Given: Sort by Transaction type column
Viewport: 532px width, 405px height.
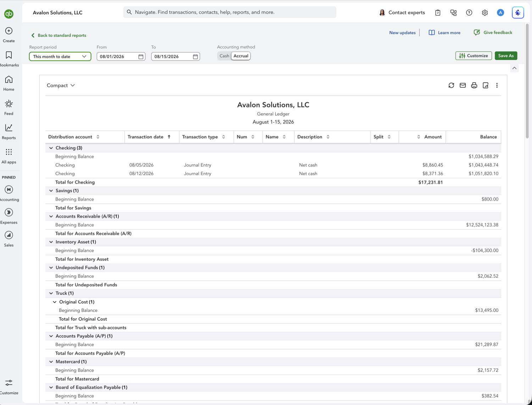Looking at the screenshot, I should [x=223, y=137].
